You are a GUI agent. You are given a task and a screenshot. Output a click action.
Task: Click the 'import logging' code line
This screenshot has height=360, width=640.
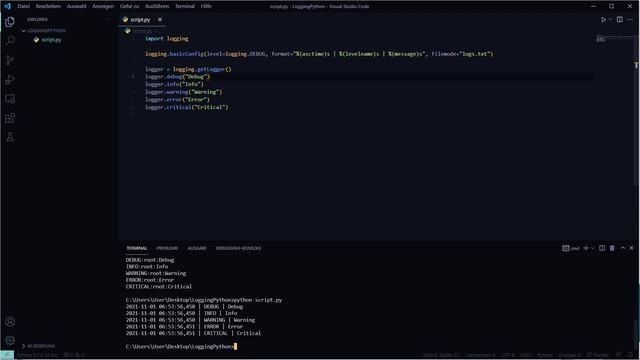167,38
